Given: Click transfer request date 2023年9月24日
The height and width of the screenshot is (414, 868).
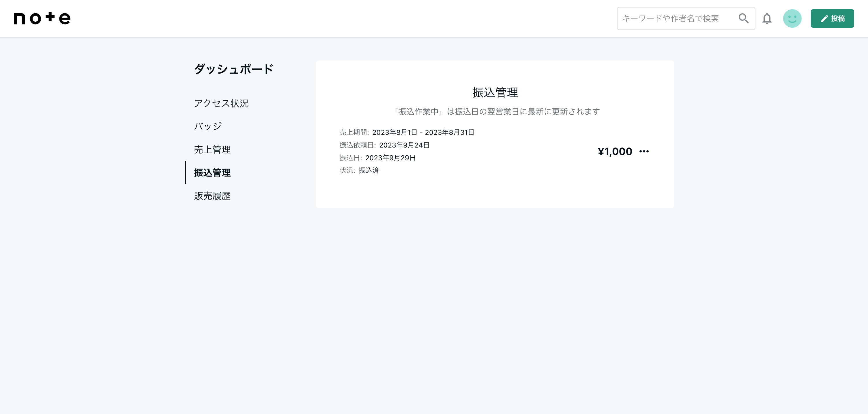Looking at the screenshot, I should pos(404,145).
